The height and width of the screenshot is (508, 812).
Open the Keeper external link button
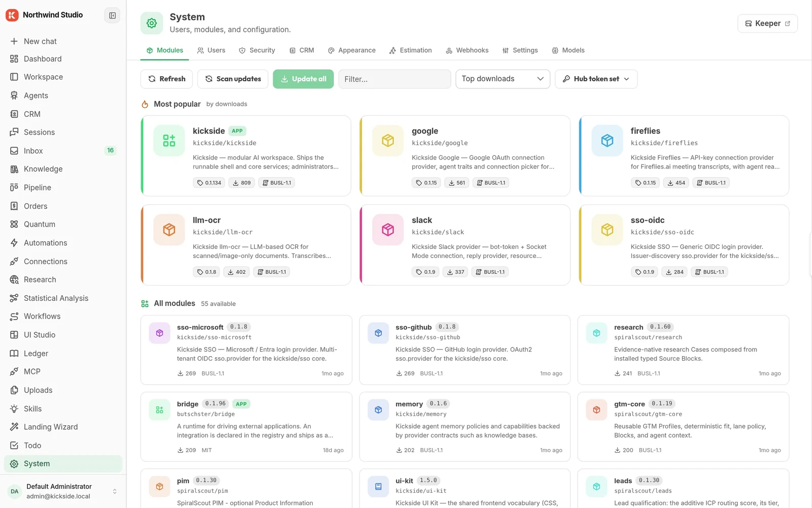pyautogui.click(x=767, y=23)
